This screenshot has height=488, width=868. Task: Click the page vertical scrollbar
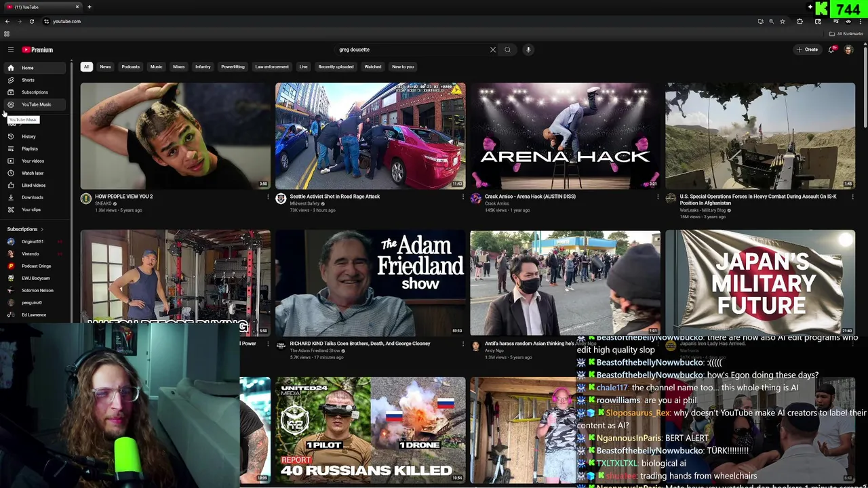(865, 88)
